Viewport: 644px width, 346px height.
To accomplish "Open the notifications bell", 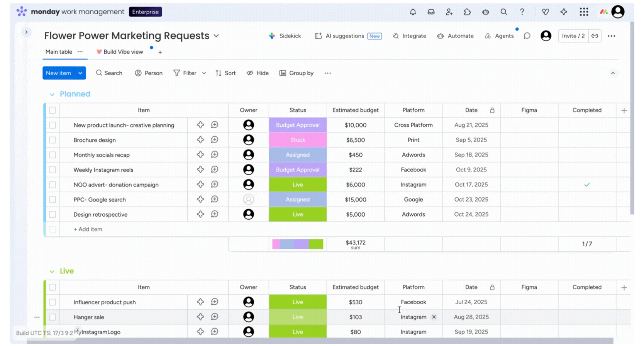I will coord(413,12).
